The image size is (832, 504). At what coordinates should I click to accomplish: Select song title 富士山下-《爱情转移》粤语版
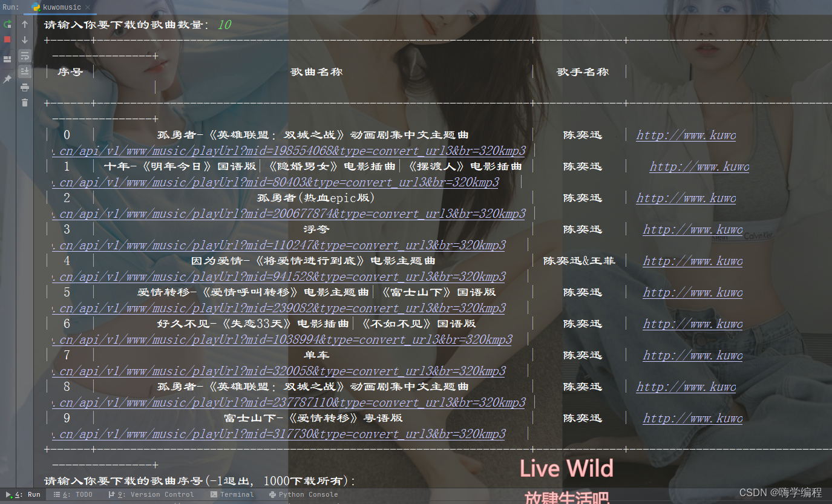tap(313, 418)
